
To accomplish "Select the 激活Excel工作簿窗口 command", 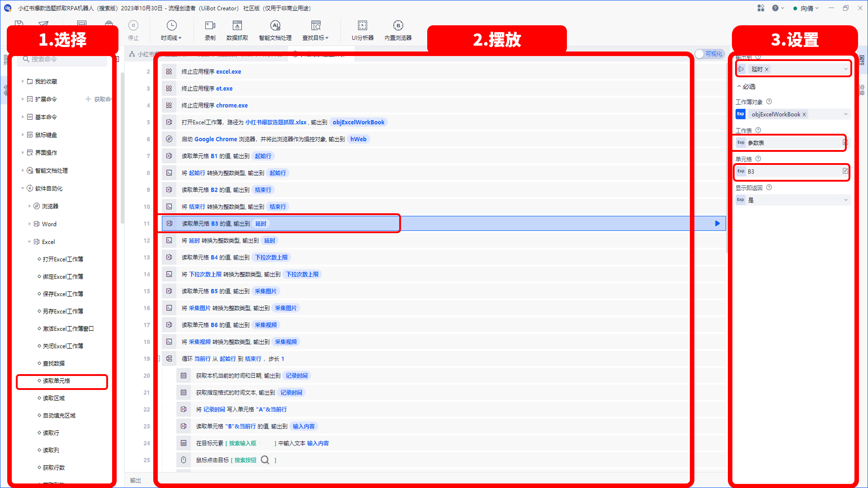I will (x=68, y=329).
